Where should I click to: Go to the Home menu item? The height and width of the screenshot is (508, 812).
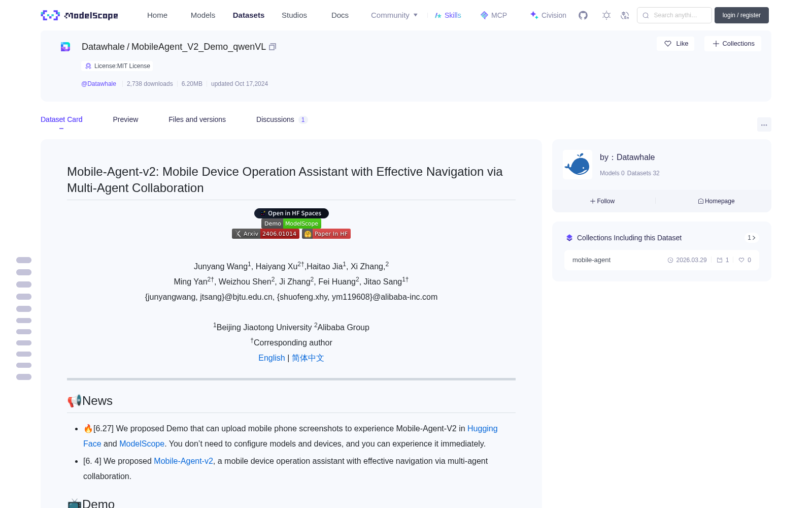[157, 15]
